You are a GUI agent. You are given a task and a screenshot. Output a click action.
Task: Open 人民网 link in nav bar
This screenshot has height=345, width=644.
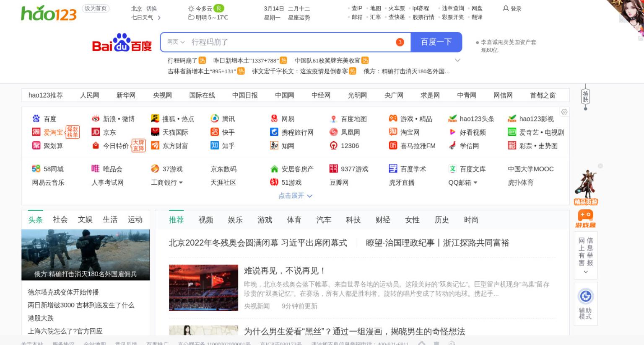[x=90, y=95]
